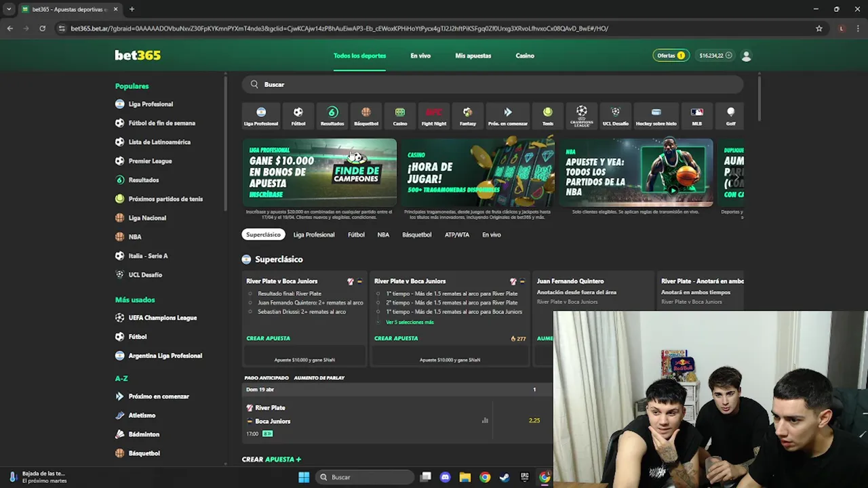Open the Básquetbol shortcut tile
This screenshot has height=488, width=868.
(x=366, y=116)
